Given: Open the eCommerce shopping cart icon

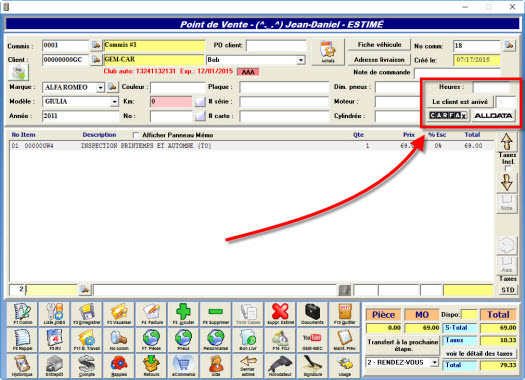Looking at the screenshot, I should tap(183, 366).
